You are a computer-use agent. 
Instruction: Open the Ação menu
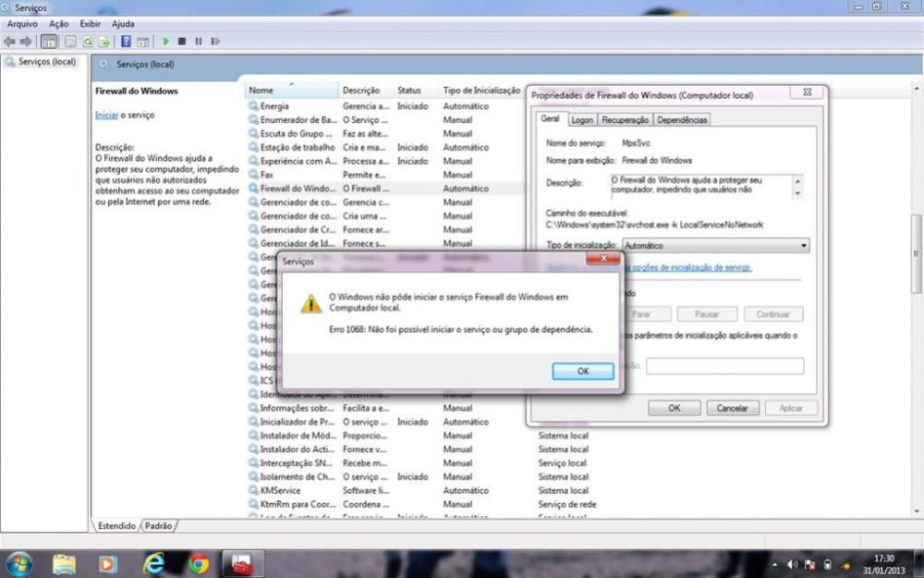coord(58,24)
